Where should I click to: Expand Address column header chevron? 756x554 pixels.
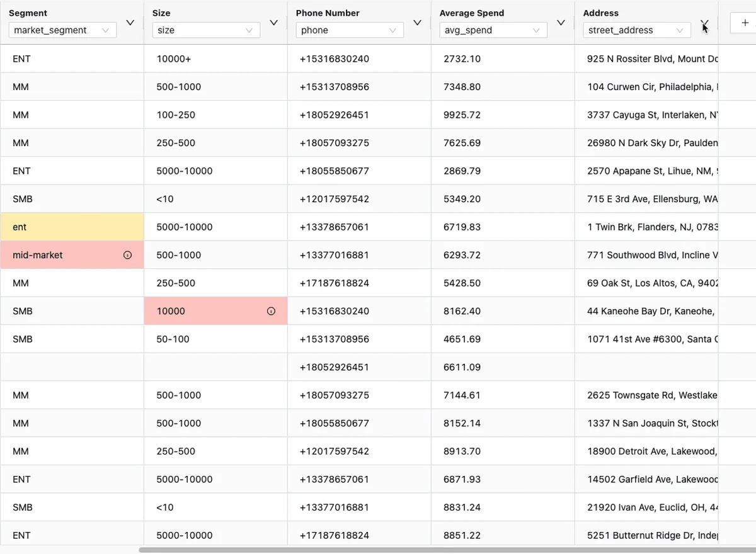pos(704,24)
